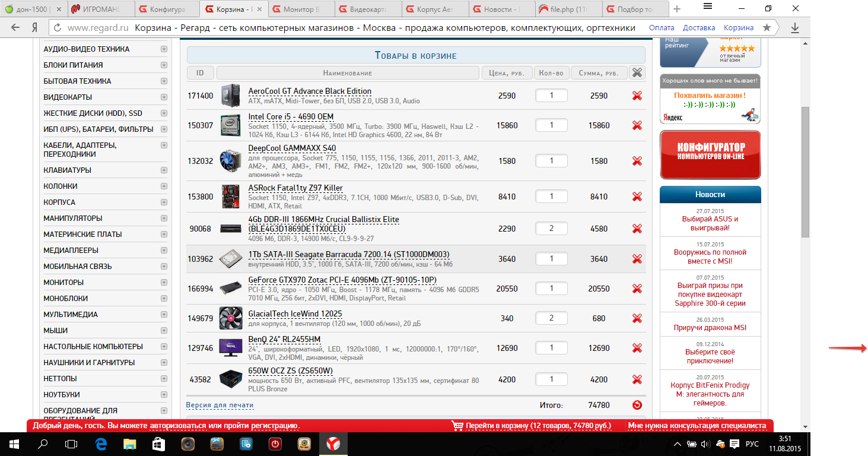Screen dimensions: 868x456
Task: Click the volume icon in the system tray
Action: (x=705, y=444)
